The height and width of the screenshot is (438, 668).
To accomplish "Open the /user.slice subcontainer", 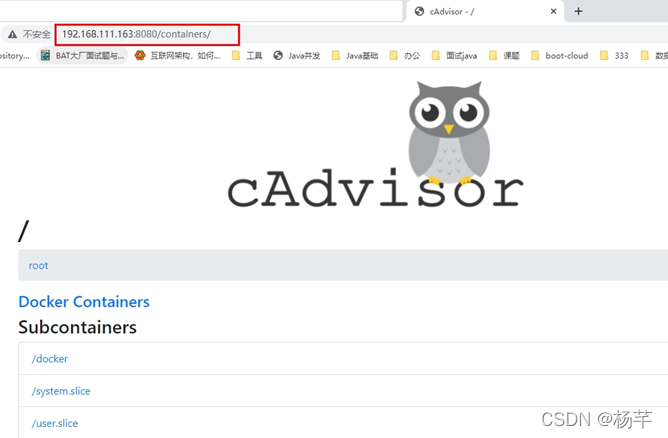I will point(55,423).
